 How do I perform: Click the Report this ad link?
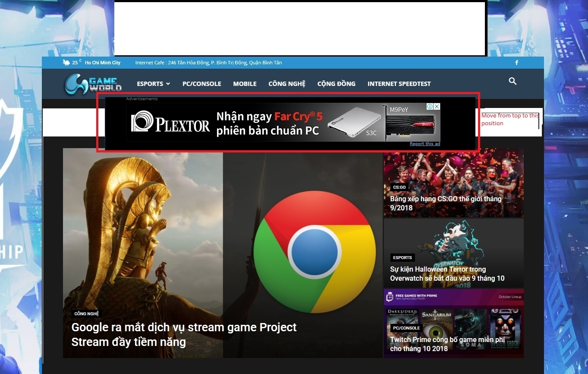(x=425, y=144)
